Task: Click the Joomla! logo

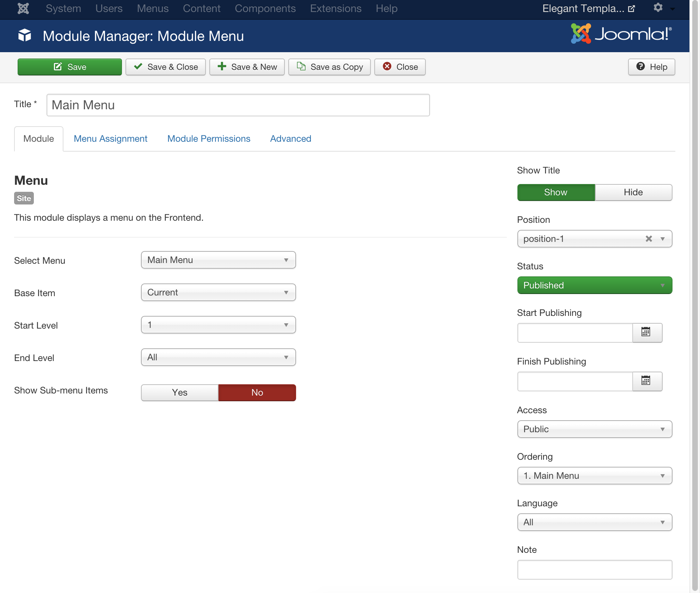Action: [621, 34]
